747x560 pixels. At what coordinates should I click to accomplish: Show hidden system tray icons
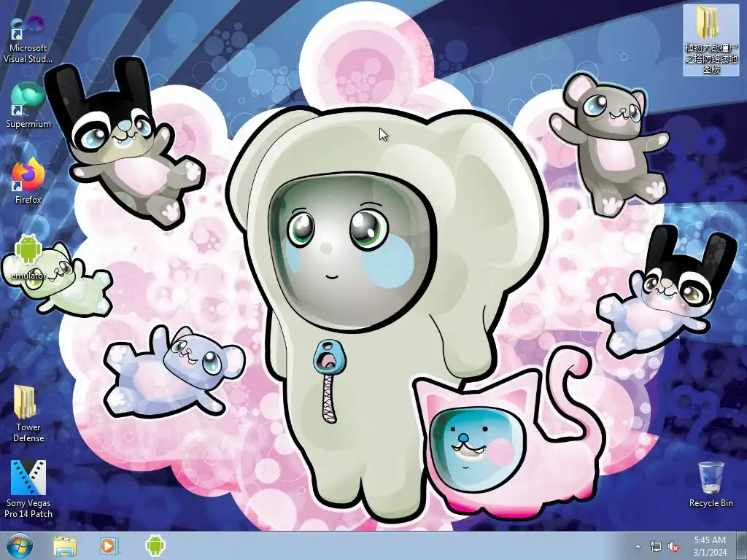(638, 546)
